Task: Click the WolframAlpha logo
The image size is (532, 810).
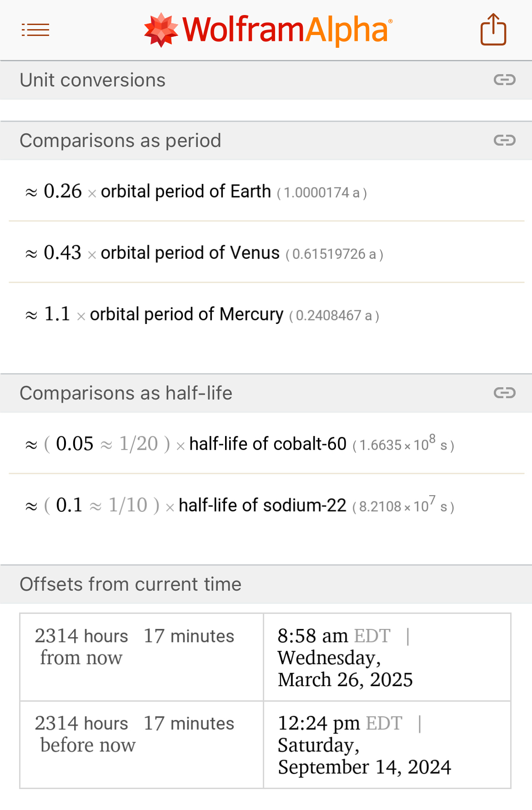Action: tap(268, 30)
